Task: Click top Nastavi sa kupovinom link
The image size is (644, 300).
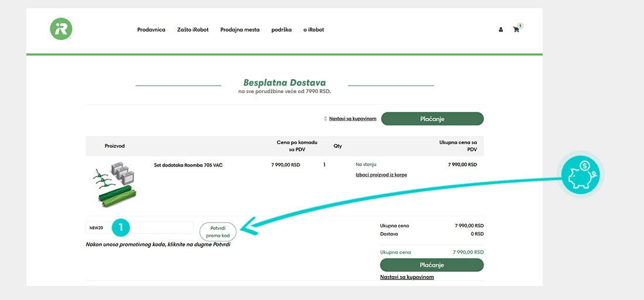Action: click(352, 119)
